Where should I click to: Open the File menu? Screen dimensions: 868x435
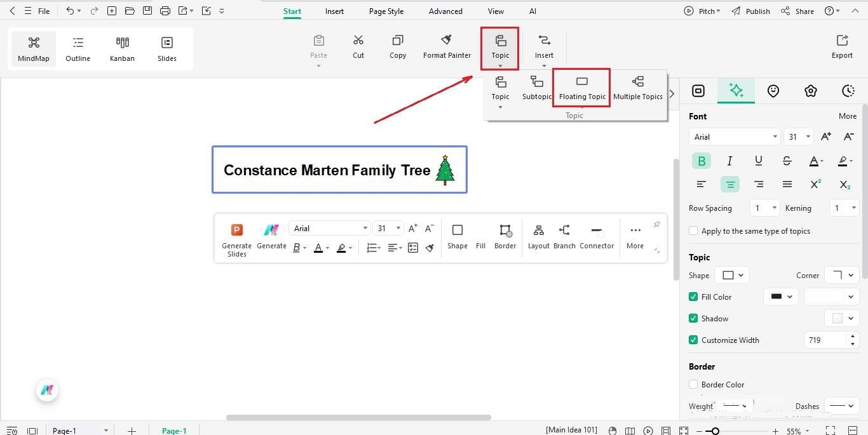coord(43,11)
